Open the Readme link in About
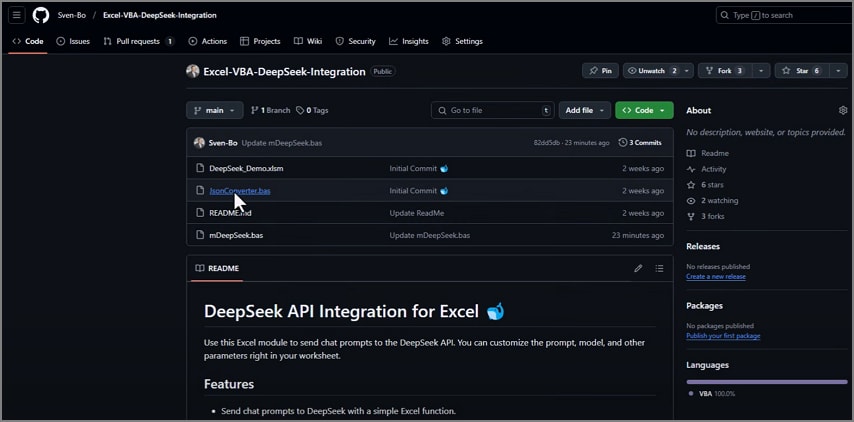 point(708,154)
